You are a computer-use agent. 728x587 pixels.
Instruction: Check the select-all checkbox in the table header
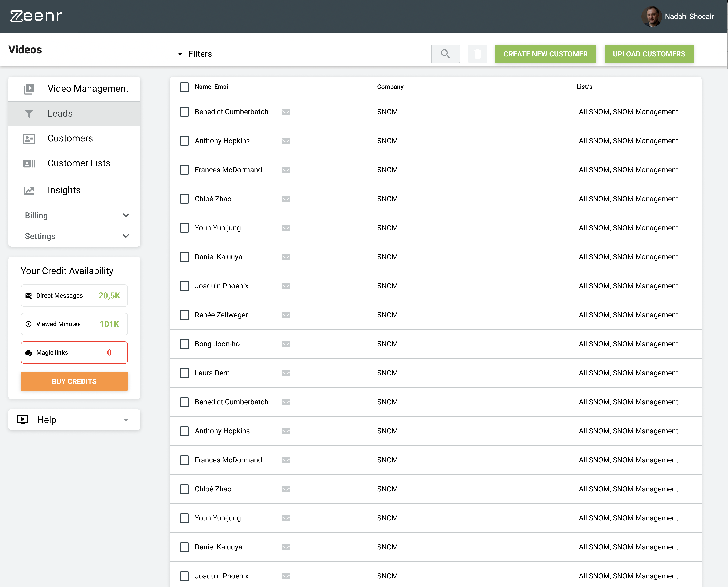[x=184, y=87]
